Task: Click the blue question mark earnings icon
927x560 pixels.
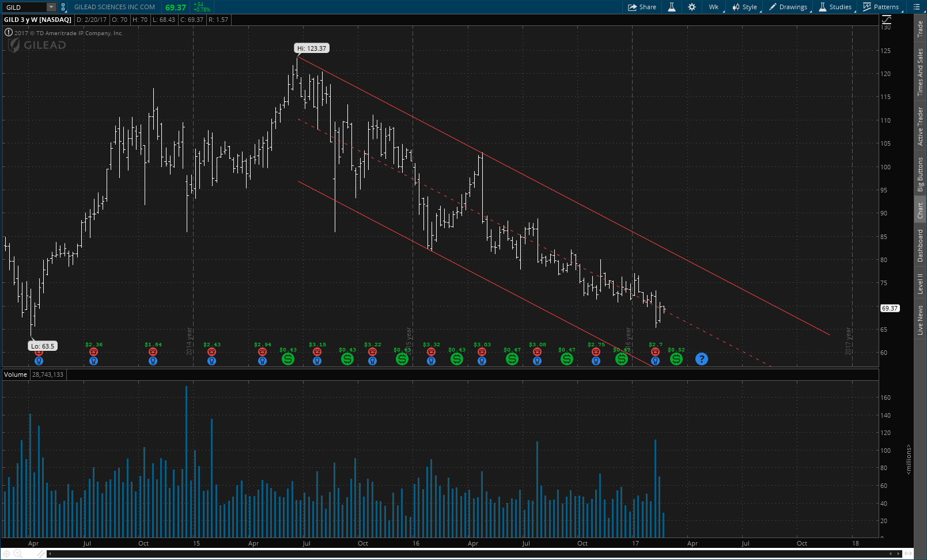Action: [701, 359]
